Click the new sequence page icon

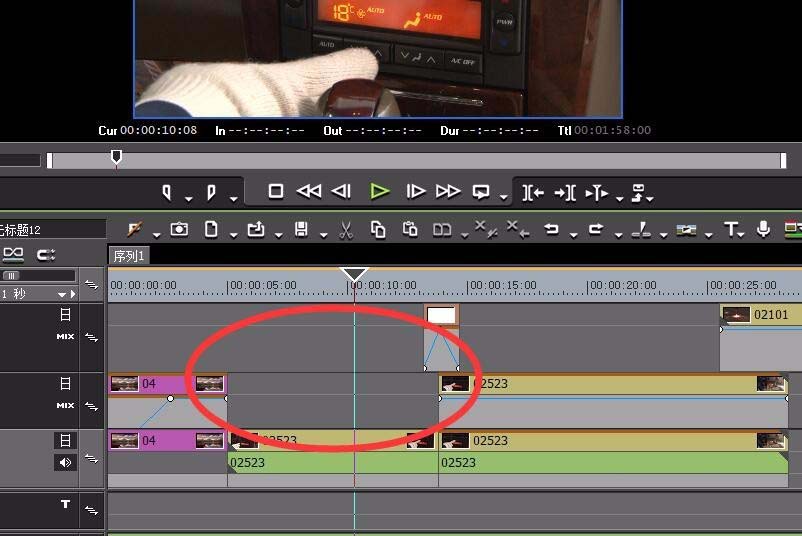211,229
